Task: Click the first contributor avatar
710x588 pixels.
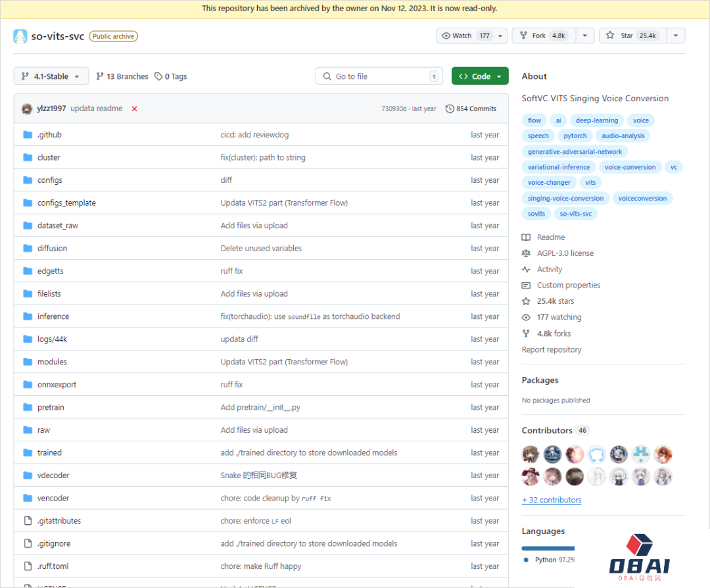Action: (x=531, y=454)
